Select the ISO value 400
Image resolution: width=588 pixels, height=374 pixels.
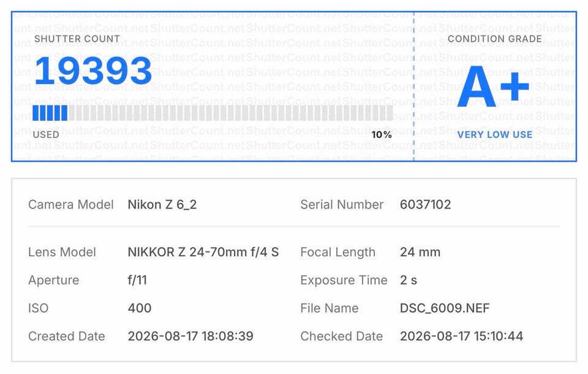[x=140, y=308]
